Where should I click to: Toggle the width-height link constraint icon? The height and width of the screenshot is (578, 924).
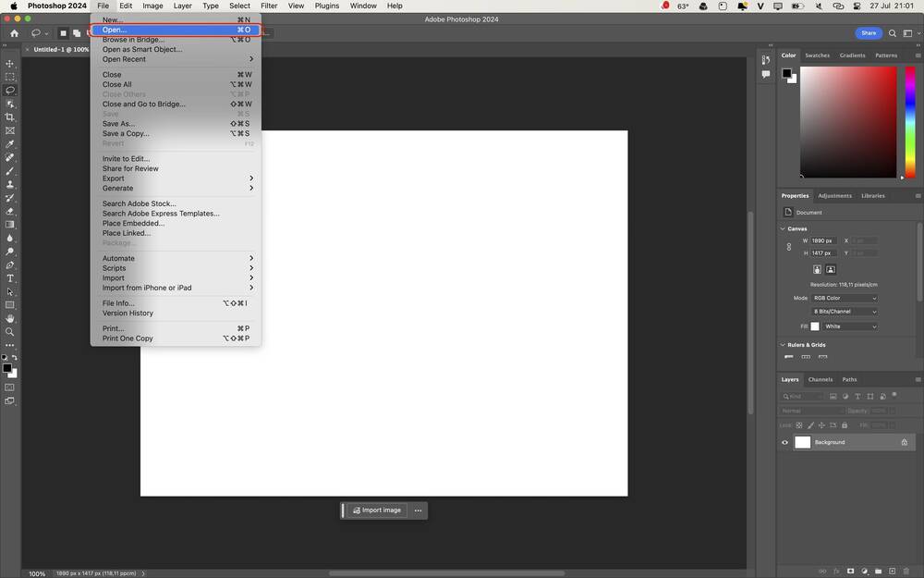(788, 247)
